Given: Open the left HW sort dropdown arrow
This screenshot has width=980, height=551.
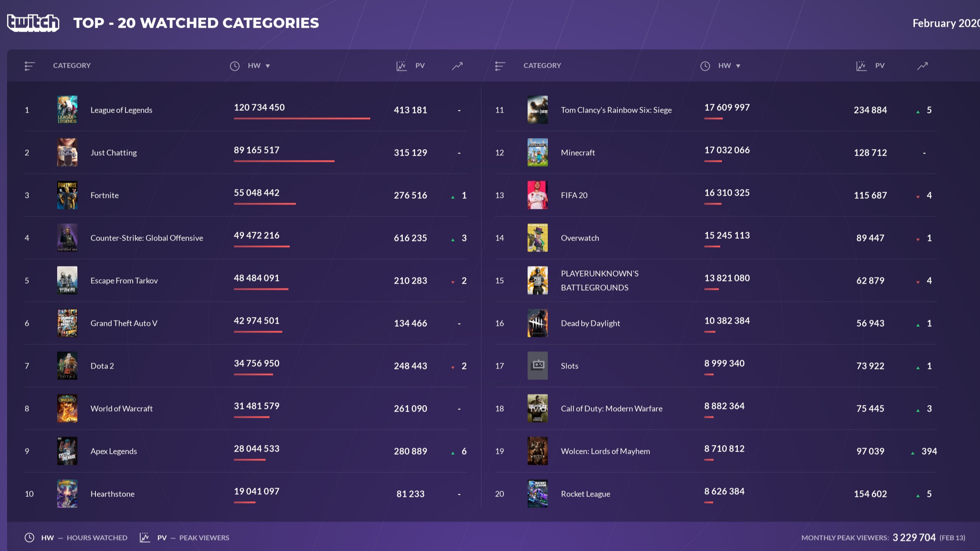Looking at the screenshot, I should (268, 66).
